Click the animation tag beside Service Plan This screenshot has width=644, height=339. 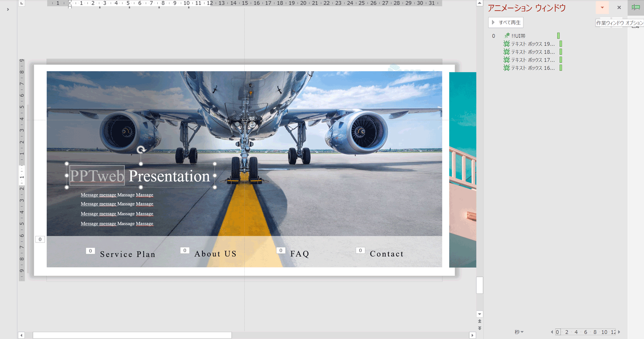tap(90, 251)
